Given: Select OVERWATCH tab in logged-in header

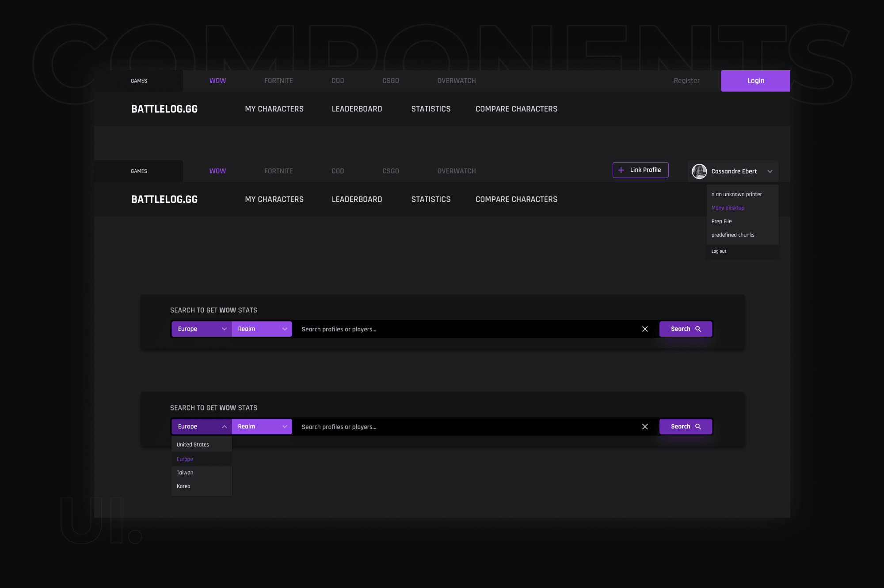Looking at the screenshot, I should pos(457,171).
